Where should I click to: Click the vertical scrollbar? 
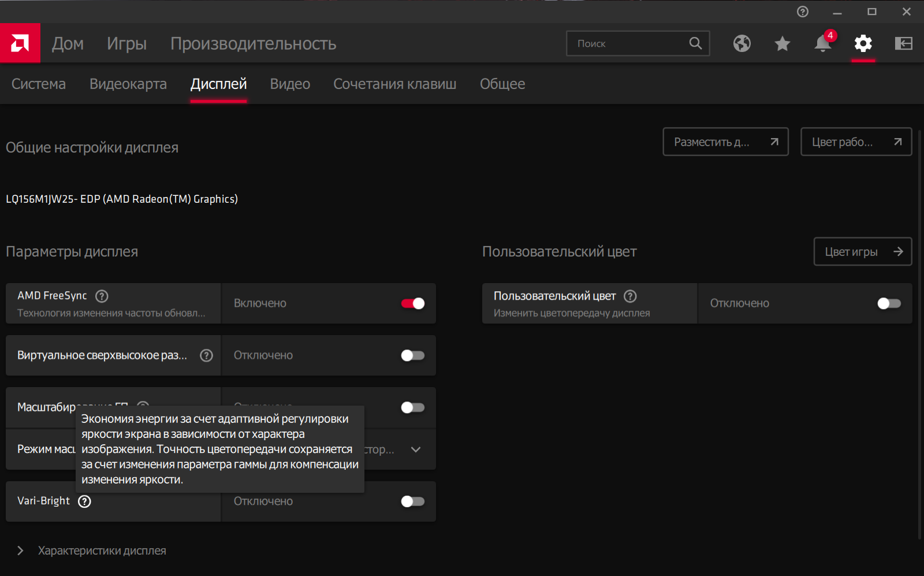[x=920, y=335]
